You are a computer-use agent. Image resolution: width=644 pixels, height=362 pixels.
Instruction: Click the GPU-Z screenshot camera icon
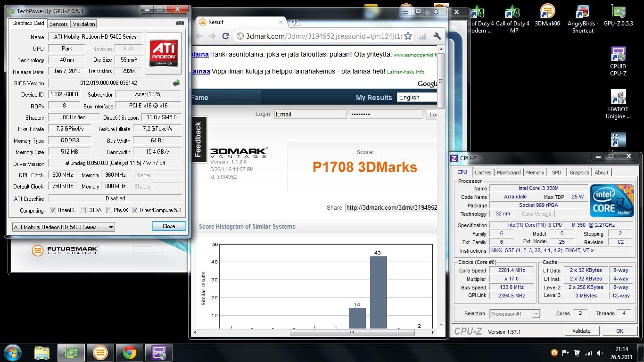(180, 23)
